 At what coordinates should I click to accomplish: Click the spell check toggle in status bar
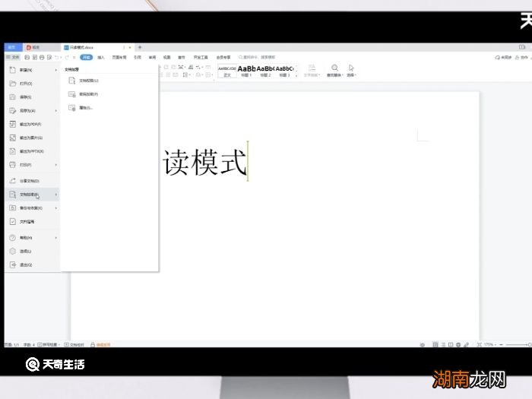coord(49,345)
